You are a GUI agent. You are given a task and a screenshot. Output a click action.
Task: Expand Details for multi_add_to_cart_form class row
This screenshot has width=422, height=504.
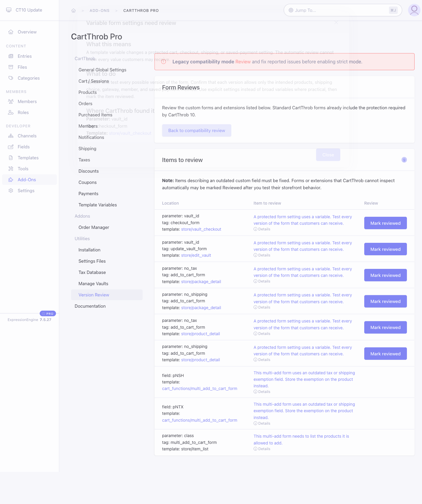coord(262,449)
